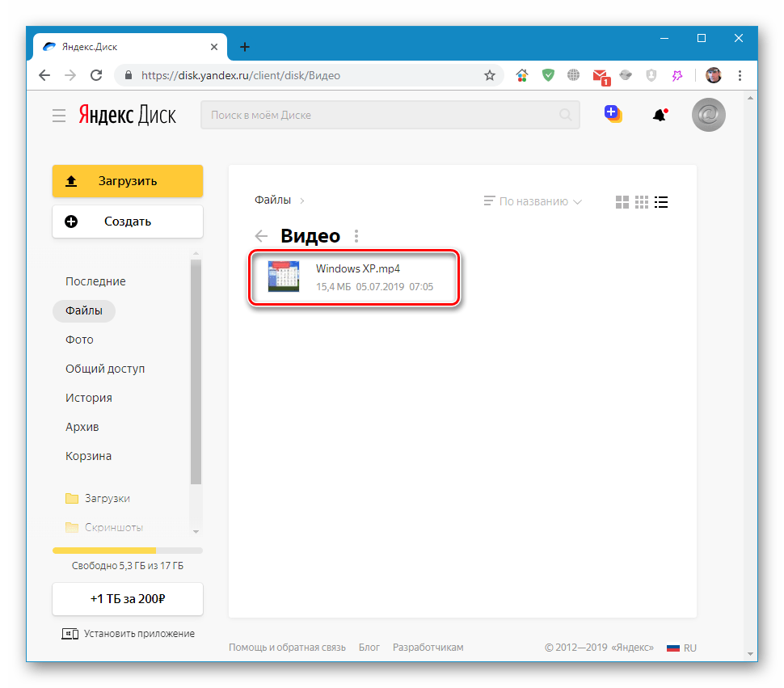Image resolution: width=784 pixels, height=688 pixels.
Task: Click the pink puzzle extension icon
Action: (x=677, y=75)
